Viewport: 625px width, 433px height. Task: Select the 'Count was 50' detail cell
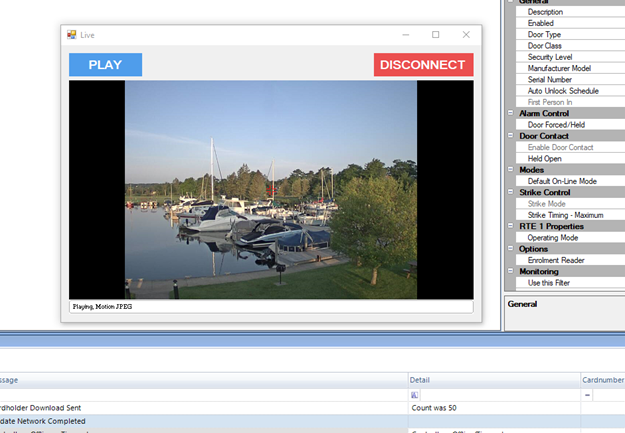tap(494, 408)
